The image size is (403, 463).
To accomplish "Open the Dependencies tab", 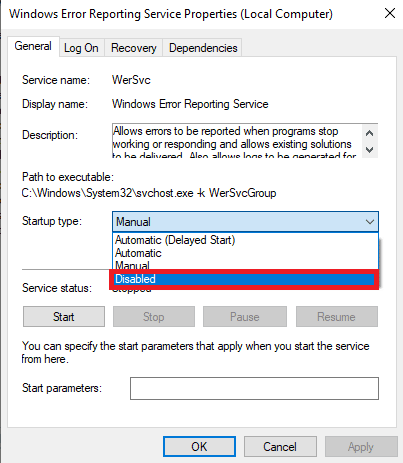I will [203, 48].
